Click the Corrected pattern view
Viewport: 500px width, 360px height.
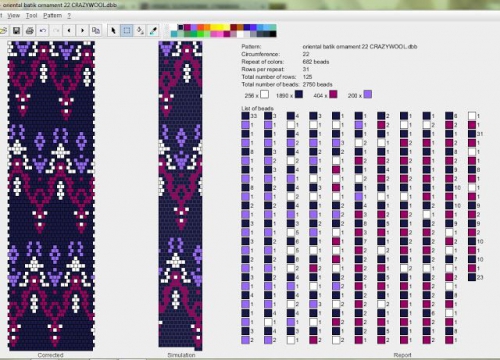[51, 196]
